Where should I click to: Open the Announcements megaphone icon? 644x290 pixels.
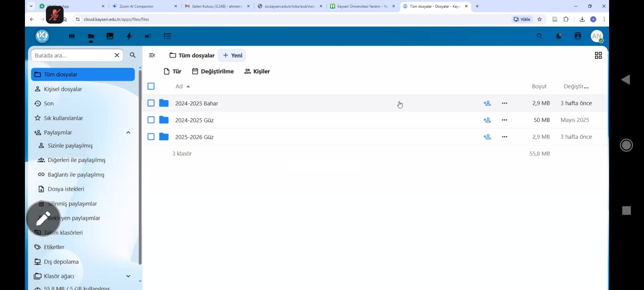pyautogui.click(x=148, y=36)
